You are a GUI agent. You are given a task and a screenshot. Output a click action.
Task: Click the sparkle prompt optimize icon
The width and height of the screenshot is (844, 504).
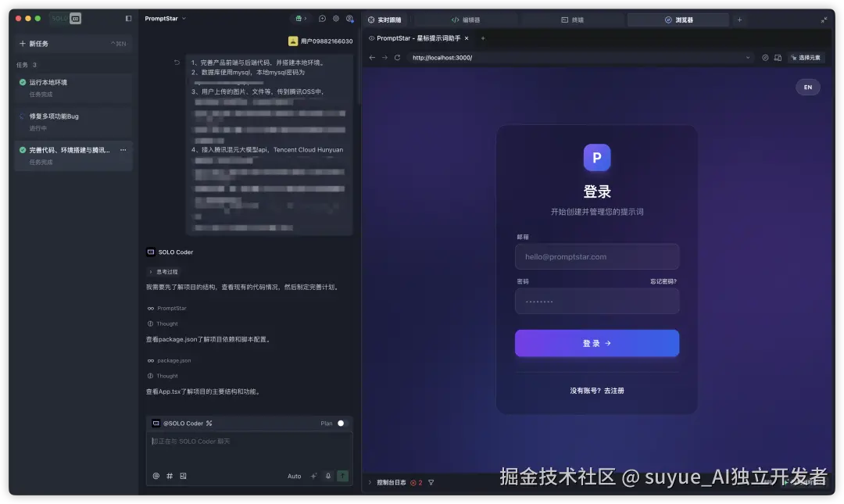tap(314, 476)
